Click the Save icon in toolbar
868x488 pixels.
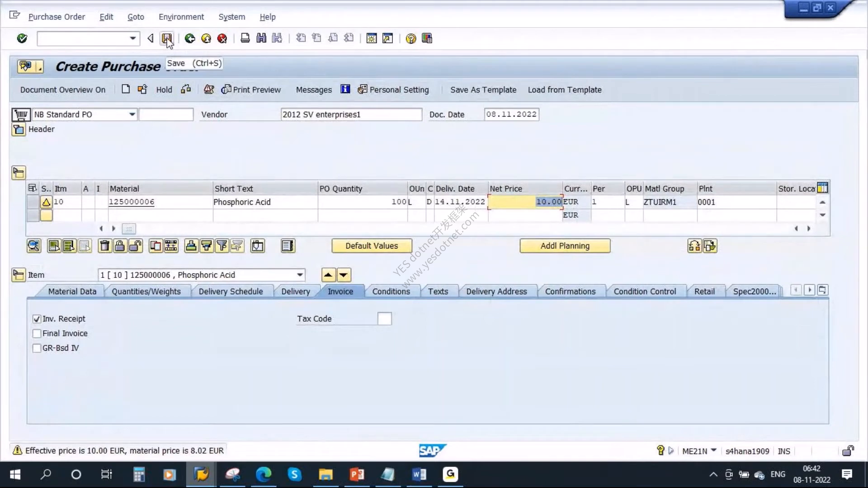(167, 38)
